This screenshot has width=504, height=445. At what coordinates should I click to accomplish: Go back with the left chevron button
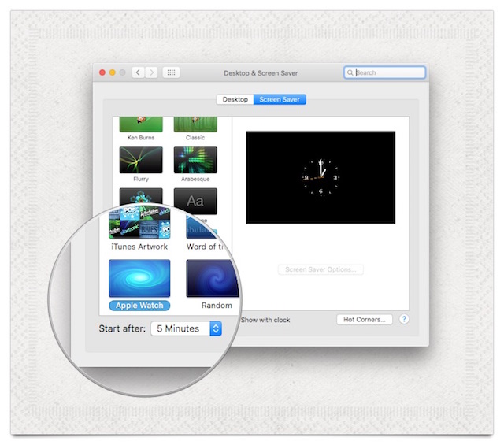tap(138, 72)
